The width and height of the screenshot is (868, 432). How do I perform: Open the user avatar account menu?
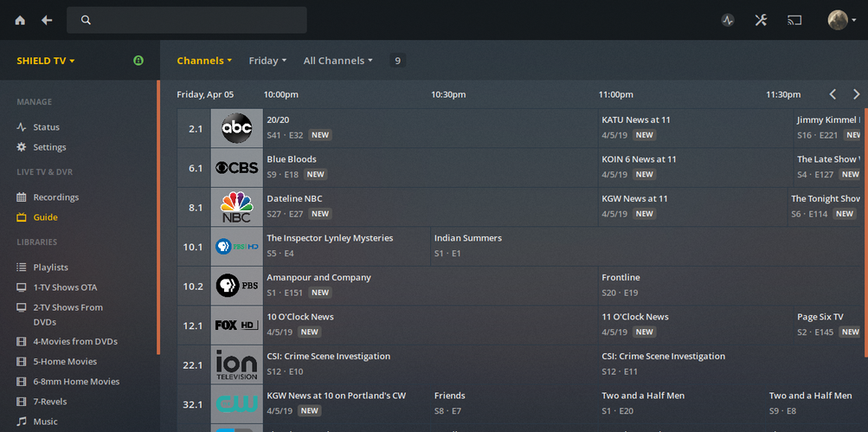tap(842, 20)
